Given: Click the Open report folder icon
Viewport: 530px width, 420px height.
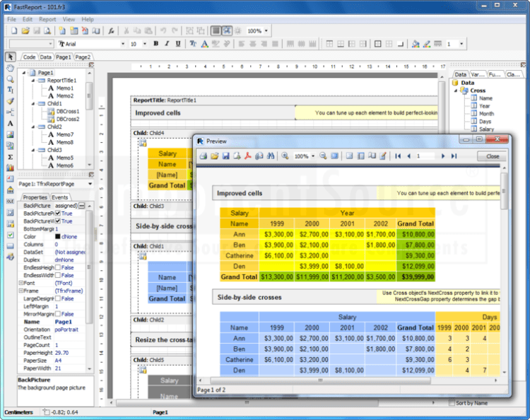Looking at the screenshot, I should coord(25,31).
